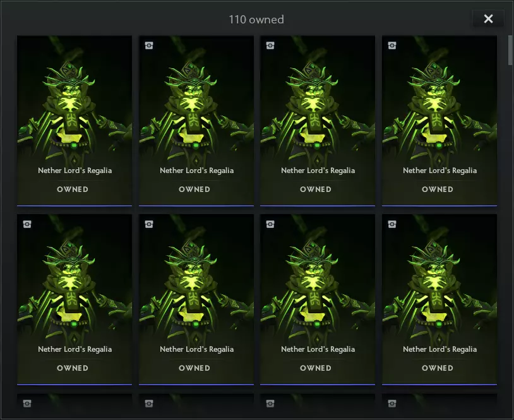Click the 110 owned header text

256,20
